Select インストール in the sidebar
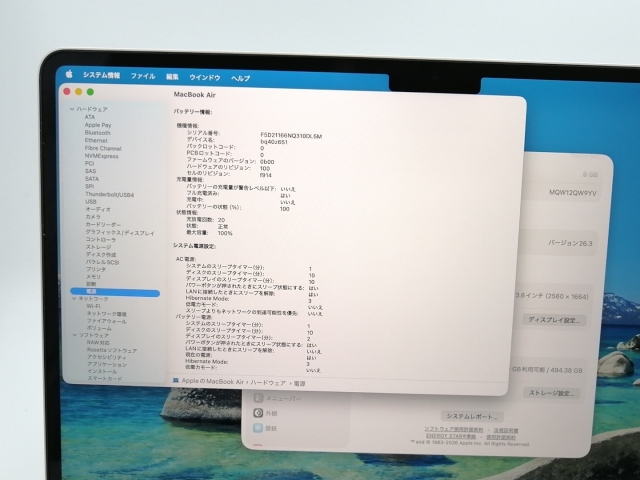Screen dimensions: 640x480 [102, 371]
